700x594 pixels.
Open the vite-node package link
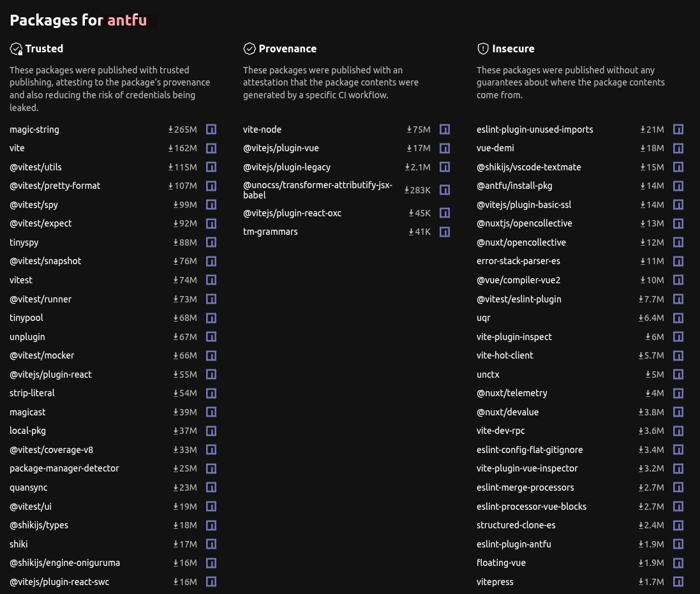click(x=262, y=130)
